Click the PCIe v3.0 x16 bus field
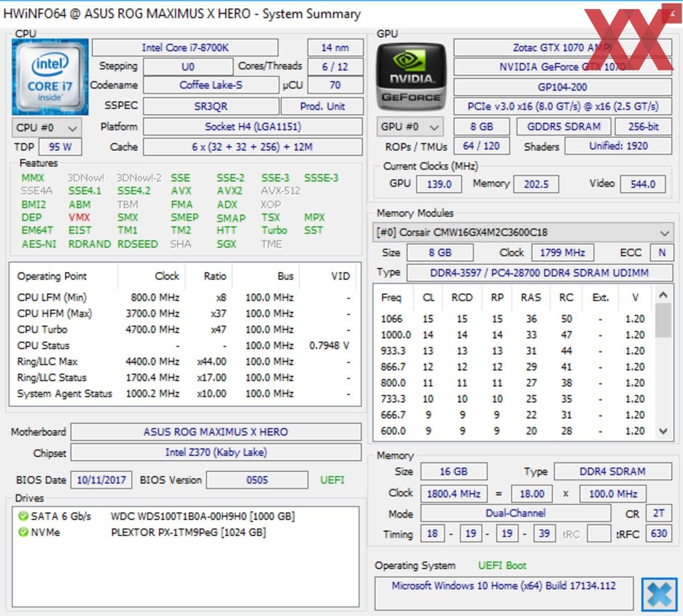 562,107
